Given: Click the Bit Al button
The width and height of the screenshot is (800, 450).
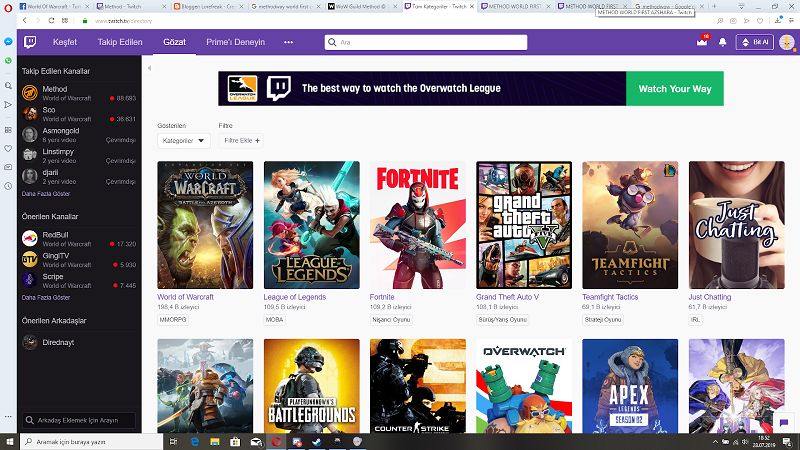Looking at the screenshot, I should (755, 42).
